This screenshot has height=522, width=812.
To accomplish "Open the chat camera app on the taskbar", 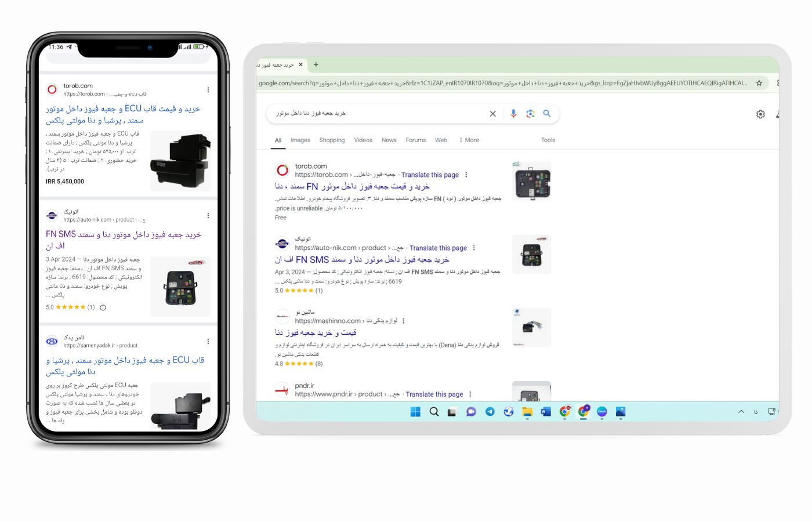I will pyautogui.click(x=471, y=412).
